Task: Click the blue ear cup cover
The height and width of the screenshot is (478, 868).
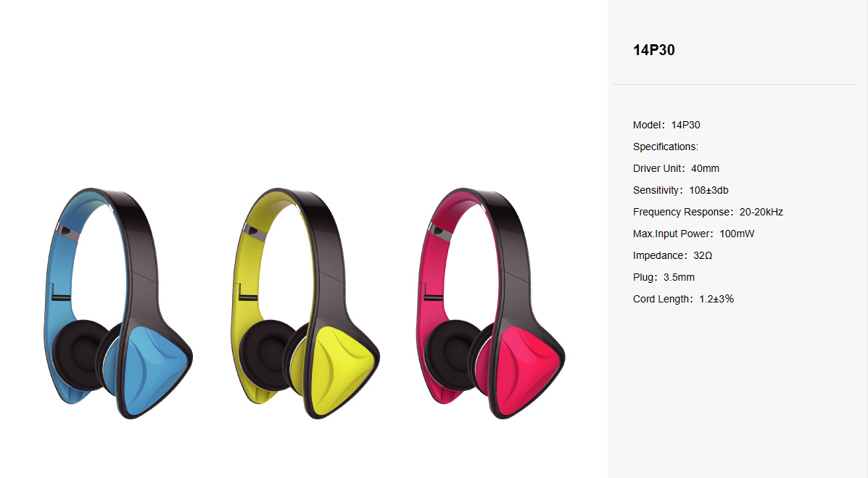Action: pyautogui.click(x=153, y=370)
